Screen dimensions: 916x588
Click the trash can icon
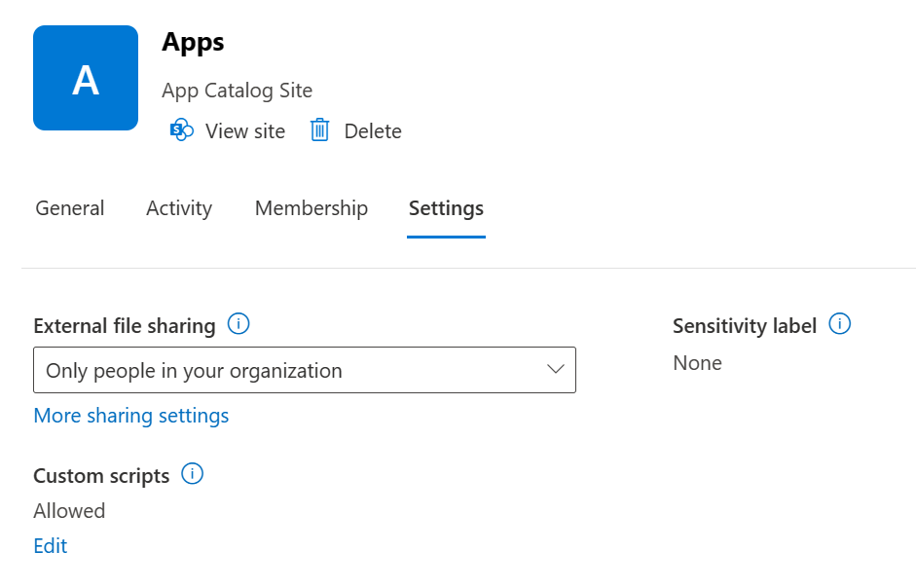click(x=319, y=130)
